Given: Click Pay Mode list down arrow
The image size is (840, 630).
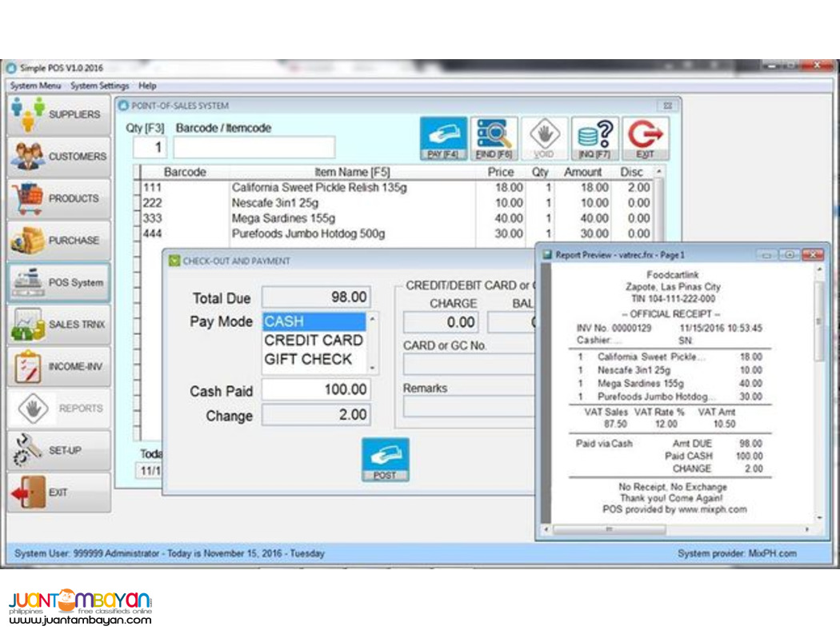Looking at the screenshot, I should coord(372,369).
